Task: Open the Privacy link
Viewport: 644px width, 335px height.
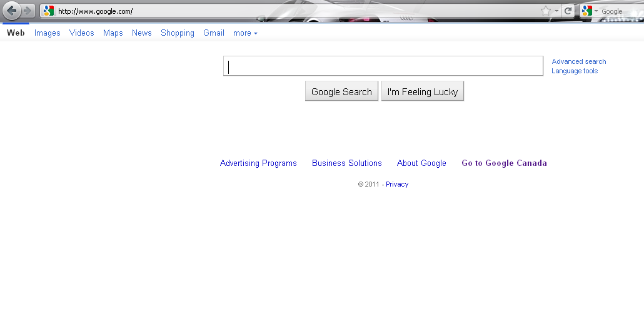Action: 397,184
